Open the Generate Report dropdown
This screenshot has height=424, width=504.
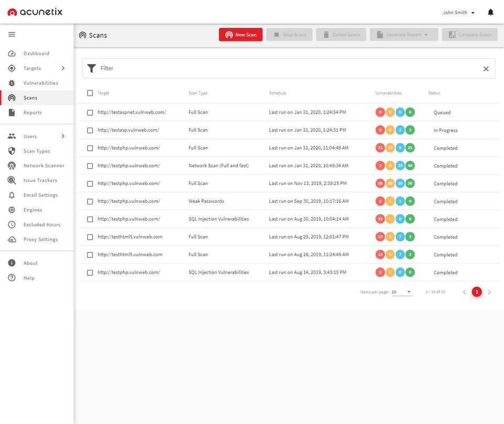(404, 35)
